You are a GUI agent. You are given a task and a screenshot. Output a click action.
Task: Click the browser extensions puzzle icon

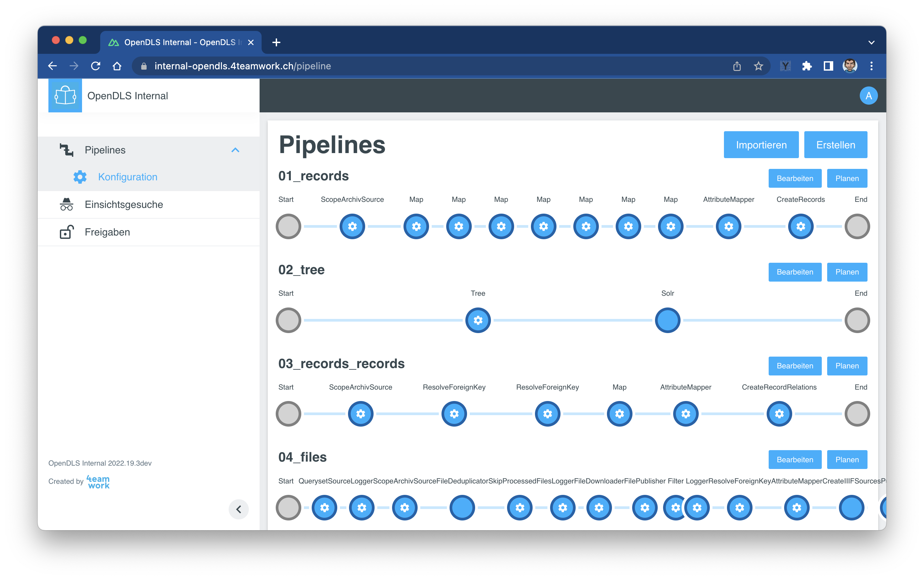tap(807, 66)
